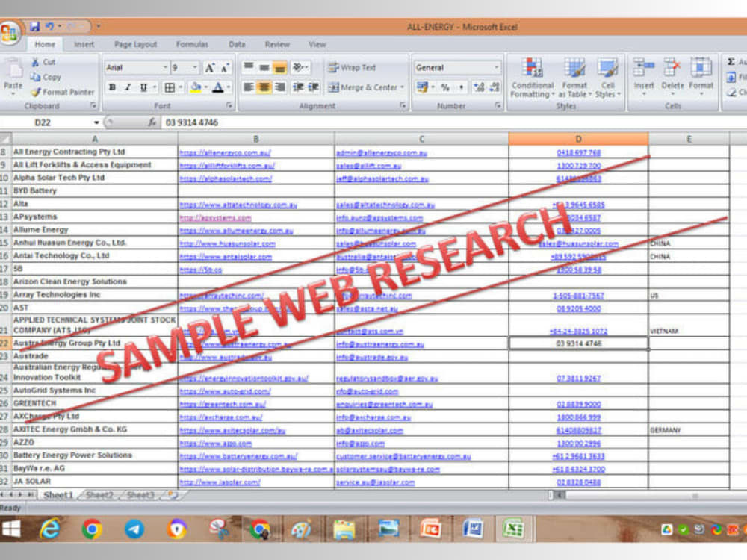Open the Arial font name dropdown
Viewport: 747px width, 560px height.
(165, 68)
